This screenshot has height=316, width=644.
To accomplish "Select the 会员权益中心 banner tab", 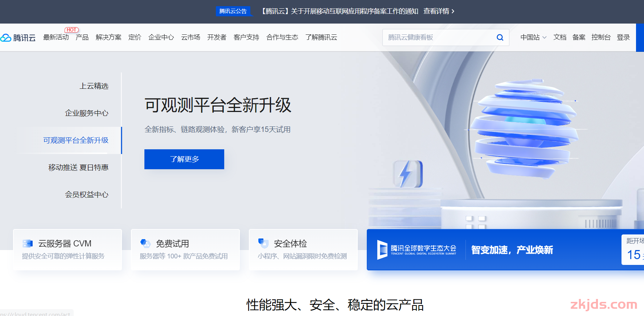I will pos(87,195).
